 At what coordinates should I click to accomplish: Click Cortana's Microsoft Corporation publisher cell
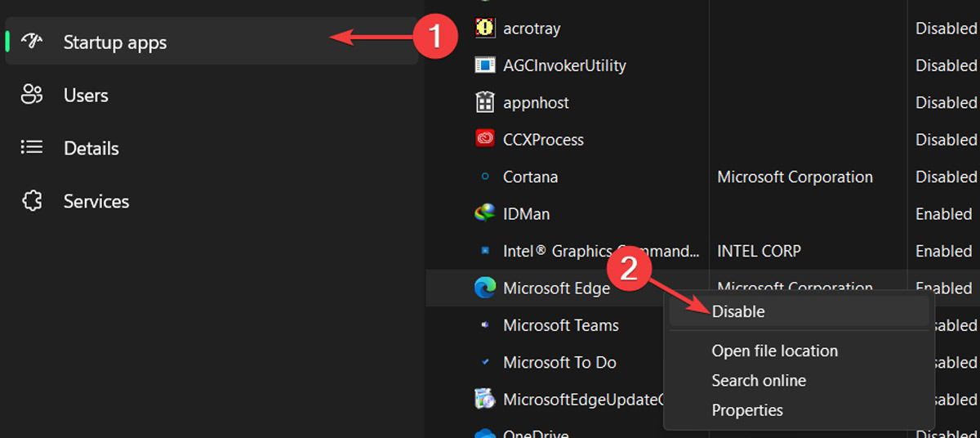(795, 177)
